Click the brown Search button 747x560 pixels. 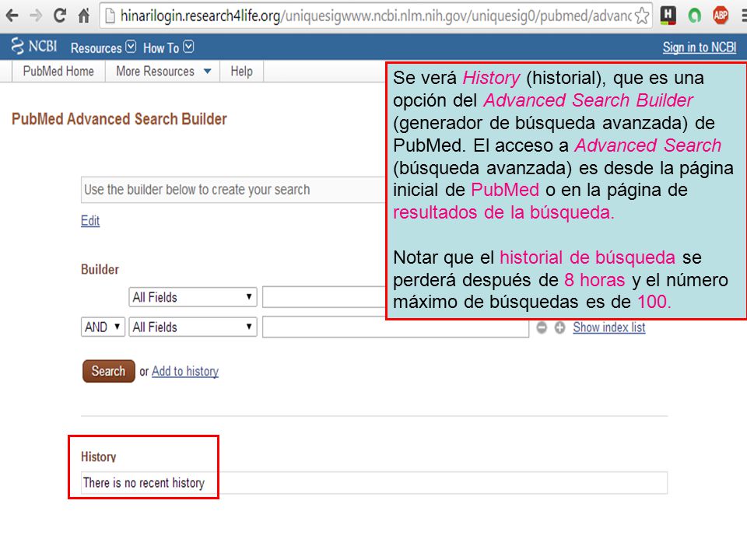pyautogui.click(x=109, y=372)
